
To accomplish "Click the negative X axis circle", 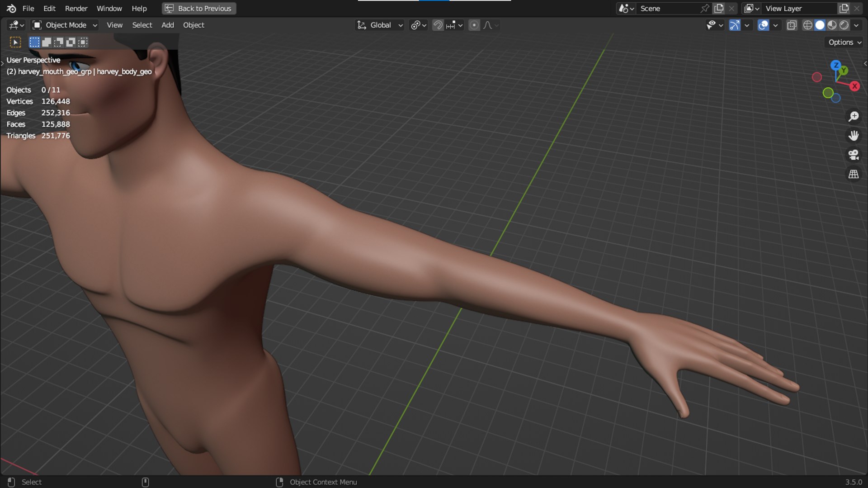I will point(816,77).
